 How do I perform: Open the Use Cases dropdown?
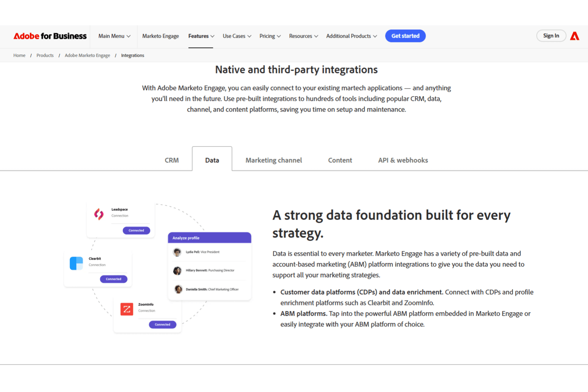pos(237,36)
